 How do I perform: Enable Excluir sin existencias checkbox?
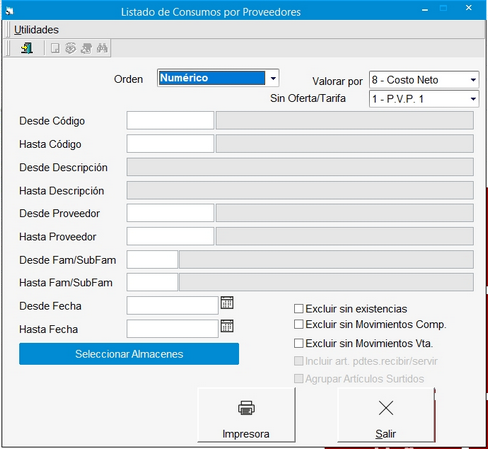click(x=299, y=309)
